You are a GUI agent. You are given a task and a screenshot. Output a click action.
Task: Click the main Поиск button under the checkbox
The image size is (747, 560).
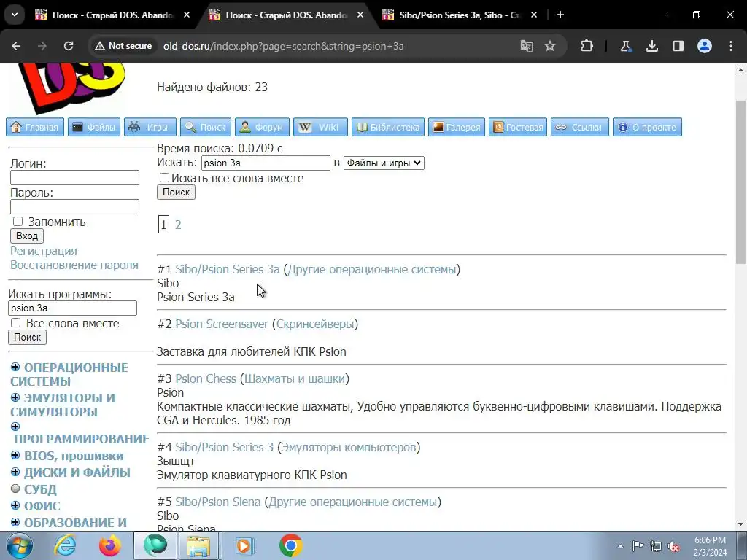(177, 192)
